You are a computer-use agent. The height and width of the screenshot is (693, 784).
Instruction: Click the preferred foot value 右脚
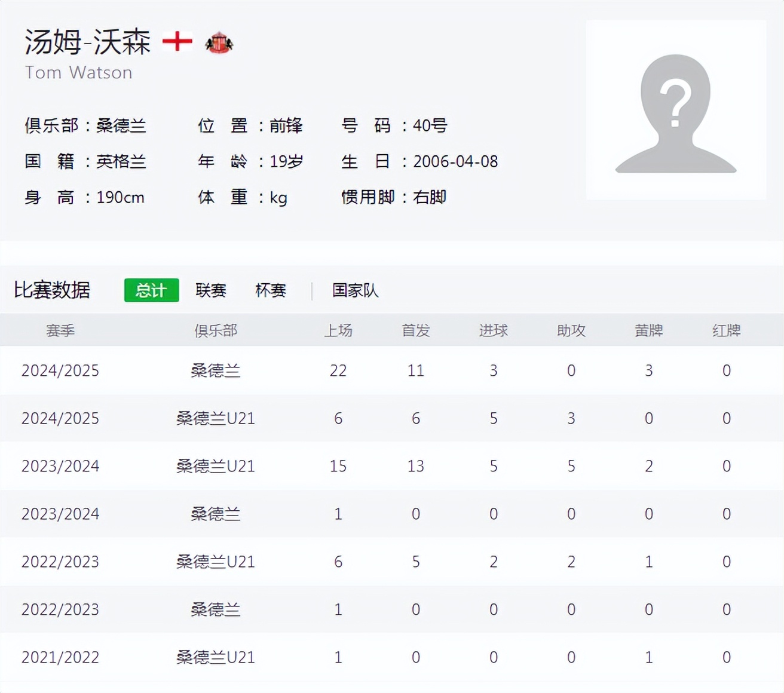click(x=430, y=197)
